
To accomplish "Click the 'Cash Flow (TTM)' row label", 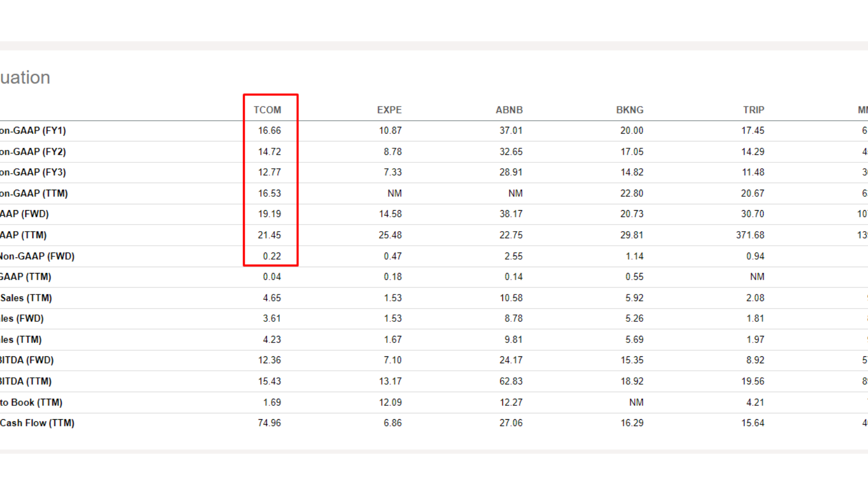I will (37, 423).
